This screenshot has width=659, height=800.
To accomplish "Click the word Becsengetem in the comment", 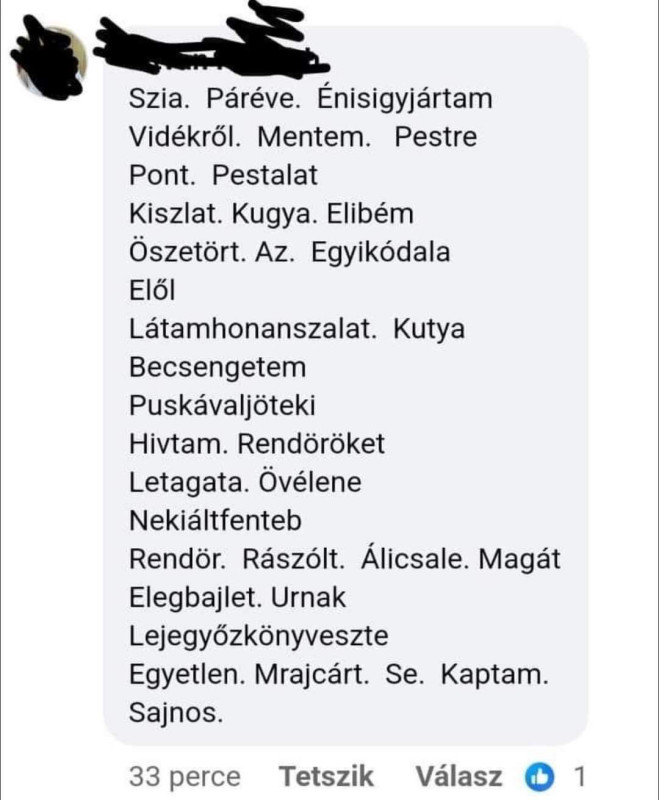I will point(218,367).
